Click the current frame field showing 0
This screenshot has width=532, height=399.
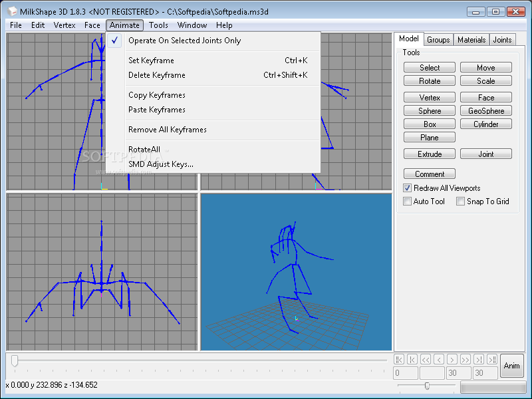(x=406, y=373)
